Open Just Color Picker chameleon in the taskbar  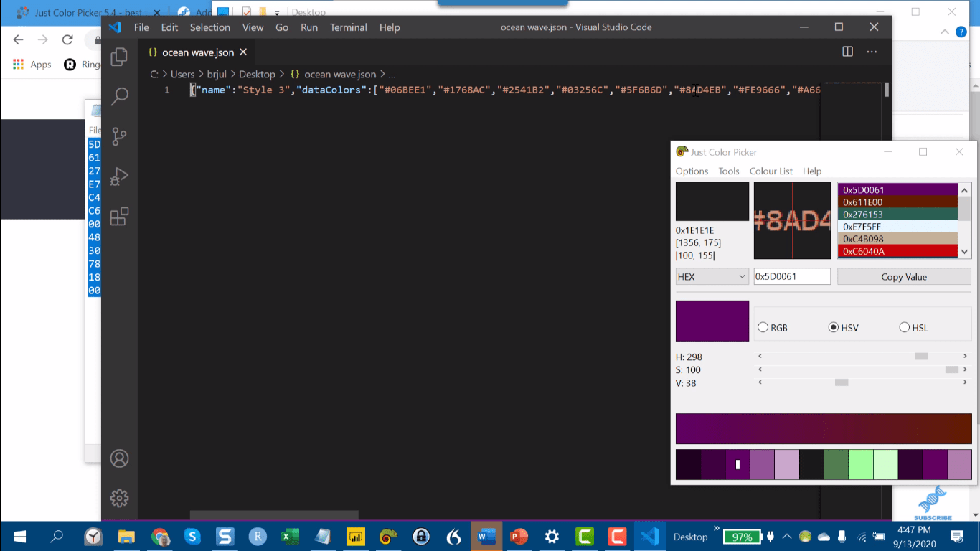[x=388, y=537]
